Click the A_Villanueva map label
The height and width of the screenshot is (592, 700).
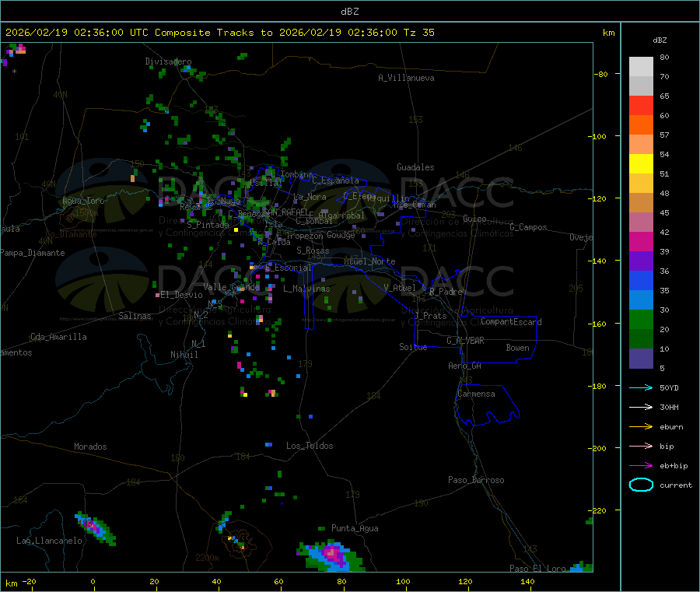click(x=406, y=78)
